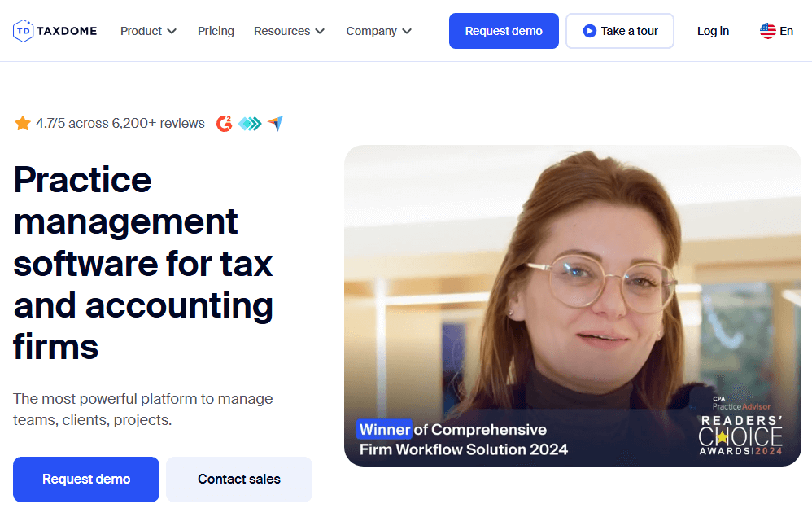Click Request demo button in header
The width and height of the screenshot is (812, 517).
click(x=504, y=31)
